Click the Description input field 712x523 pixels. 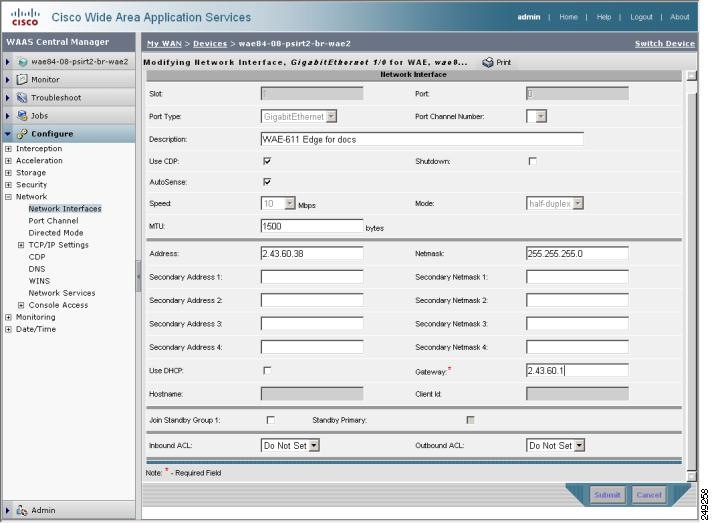click(422, 139)
